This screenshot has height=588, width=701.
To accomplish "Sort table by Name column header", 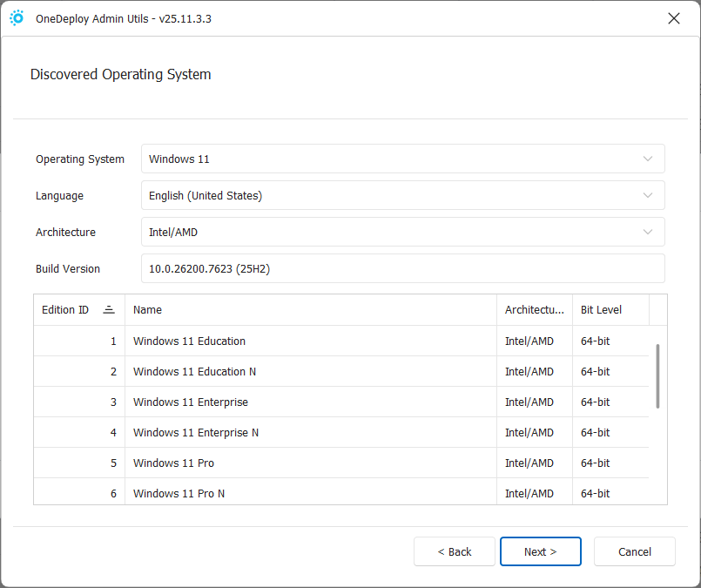I will pos(310,310).
